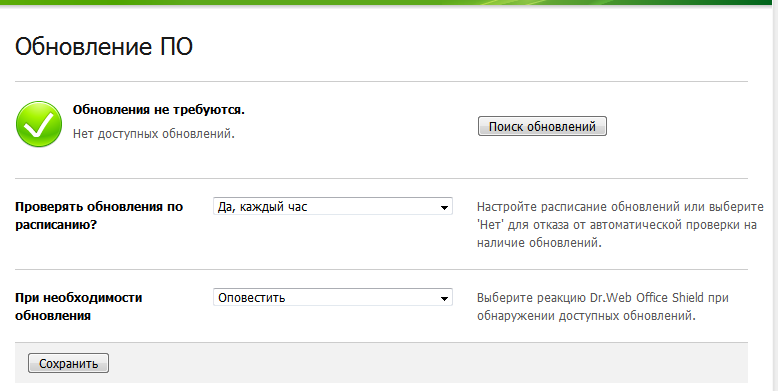Click the 'Обновление ПО' page heading
The image size is (778, 391).
pyautogui.click(x=104, y=47)
